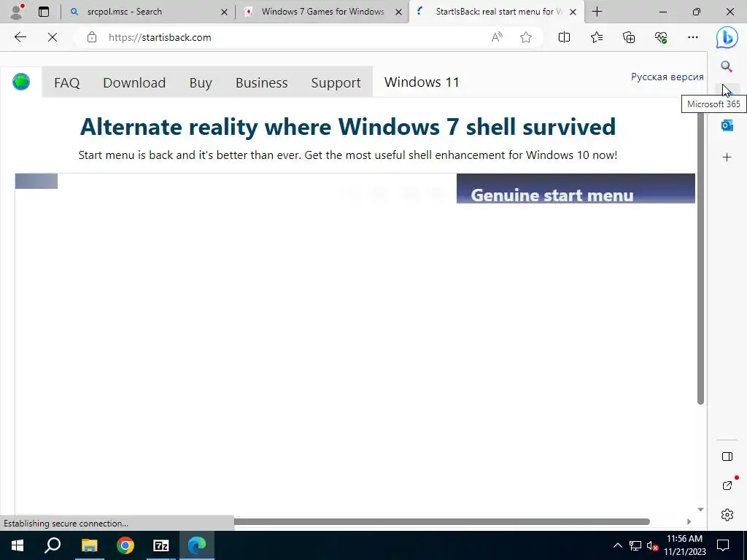Select the Windows 11 nav item
This screenshot has height=560, width=747.
coord(422,82)
